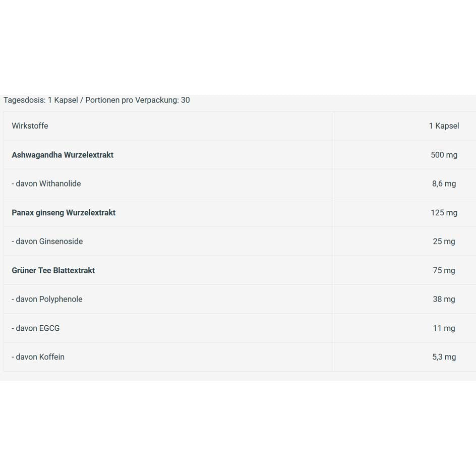Select the davon Withanolide label
The image size is (476, 476).
(46, 184)
